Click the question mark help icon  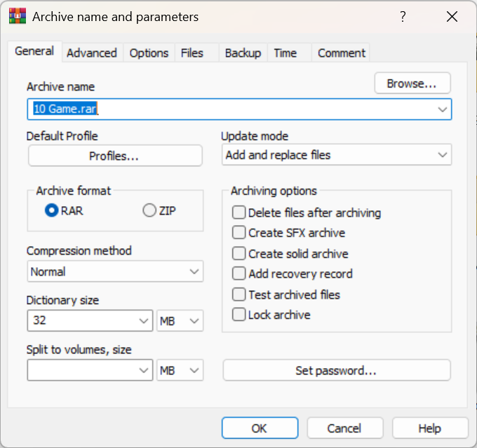[x=403, y=16]
